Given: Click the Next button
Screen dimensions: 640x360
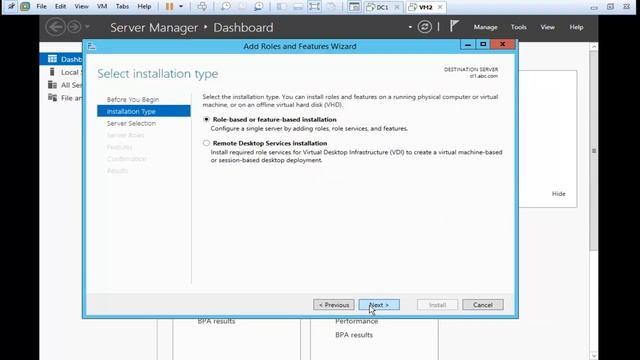Looking at the screenshot, I should [x=379, y=305].
